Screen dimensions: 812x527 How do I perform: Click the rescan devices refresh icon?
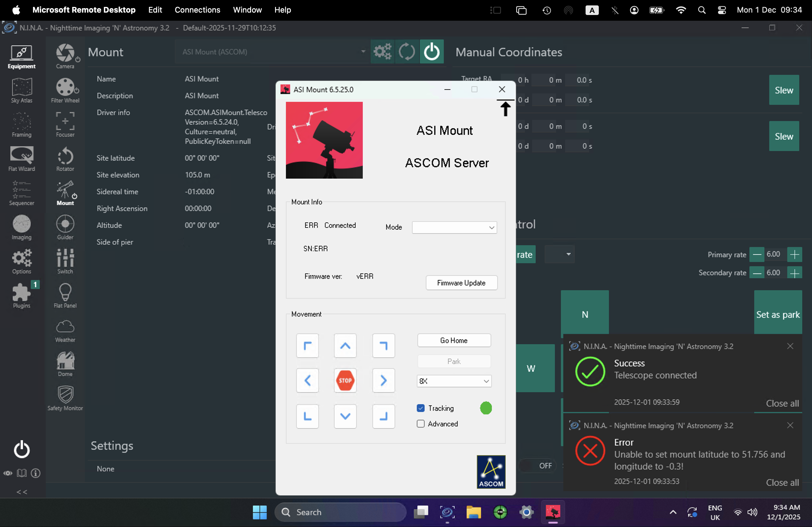pos(407,52)
